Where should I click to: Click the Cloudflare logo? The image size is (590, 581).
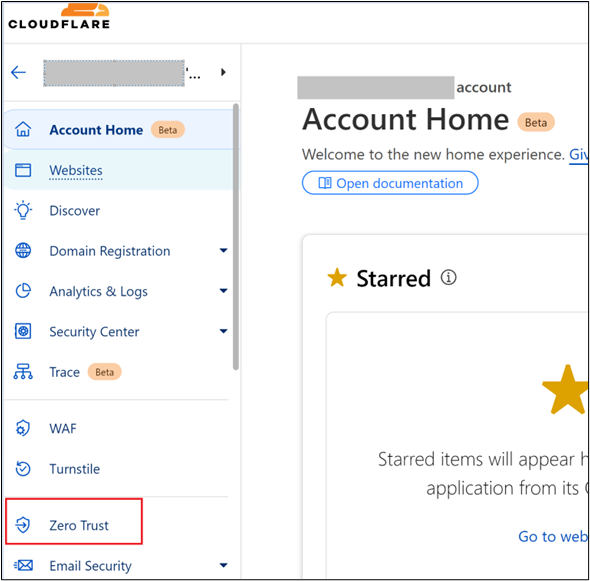click(x=59, y=16)
